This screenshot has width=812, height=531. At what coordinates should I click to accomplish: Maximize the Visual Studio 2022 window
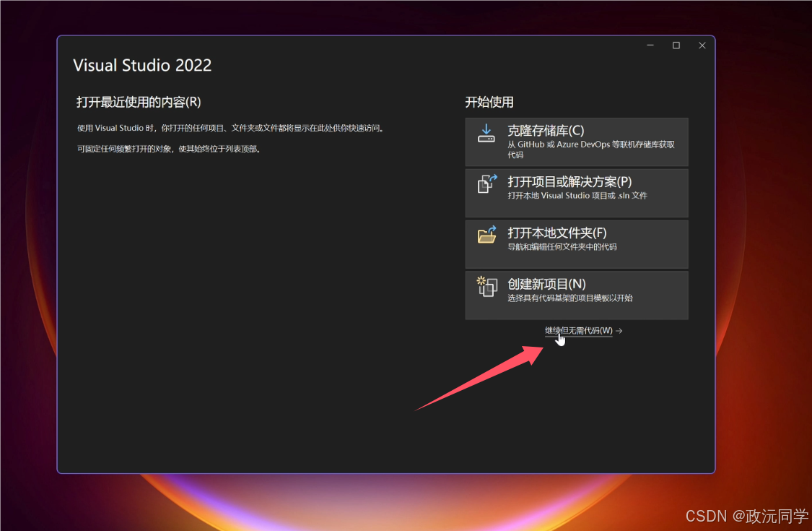pyautogui.click(x=676, y=46)
